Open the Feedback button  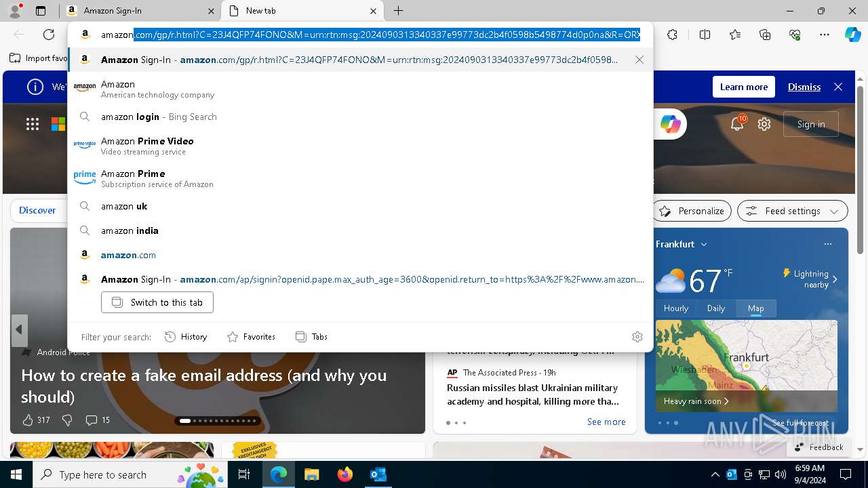pos(818,447)
